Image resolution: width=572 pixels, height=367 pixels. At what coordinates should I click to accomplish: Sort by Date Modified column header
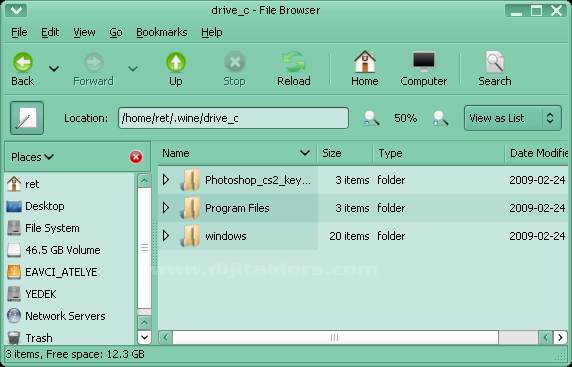click(537, 153)
